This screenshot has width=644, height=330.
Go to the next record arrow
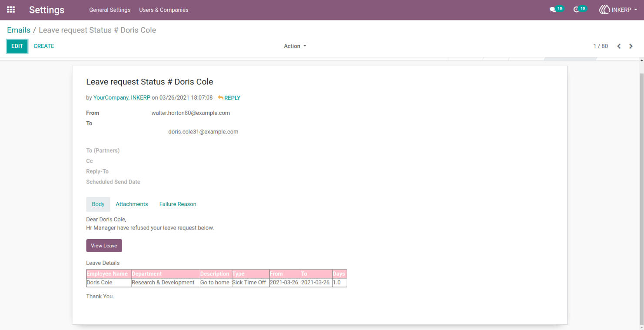click(x=631, y=46)
